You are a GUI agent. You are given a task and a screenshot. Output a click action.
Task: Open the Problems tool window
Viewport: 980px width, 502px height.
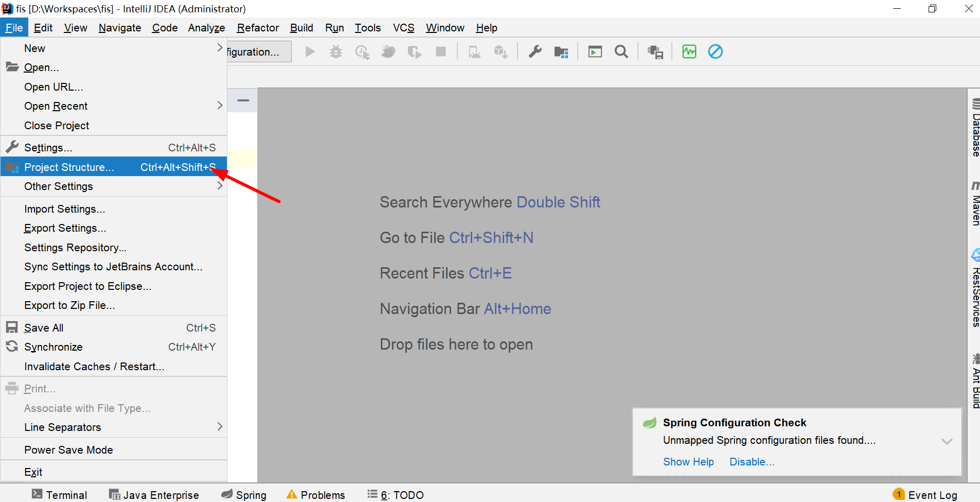click(x=316, y=495)
